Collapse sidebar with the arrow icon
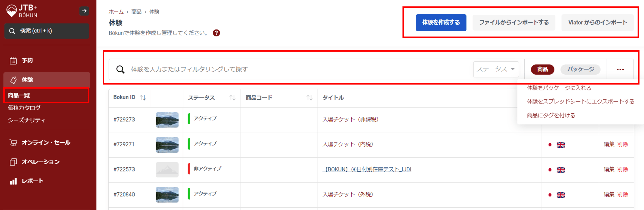Image resolution: width=644 pixels, height=210 pixels. click(x=84, y=11)
